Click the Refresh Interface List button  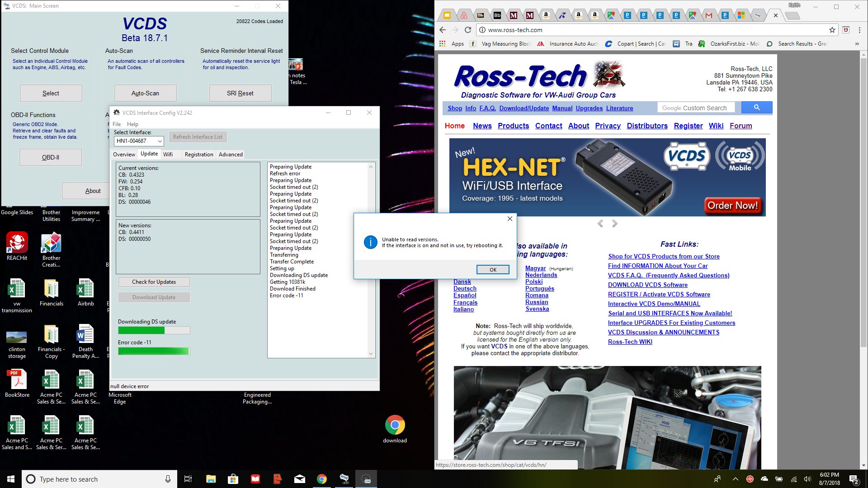[x=196, y=137]
